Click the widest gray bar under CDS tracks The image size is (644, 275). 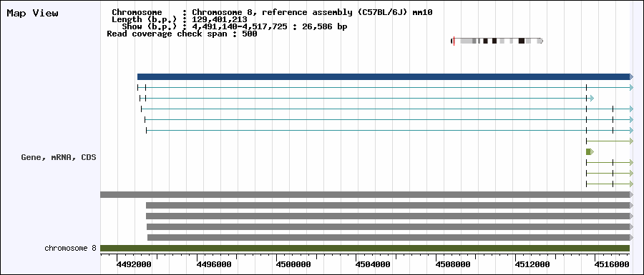(367, 194)
